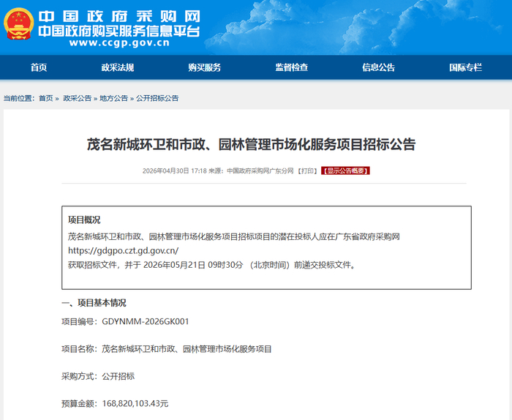Click the www.ccgp.gov.cn address in header
Screen dimensions: 512x420
(x=119, y=42)
